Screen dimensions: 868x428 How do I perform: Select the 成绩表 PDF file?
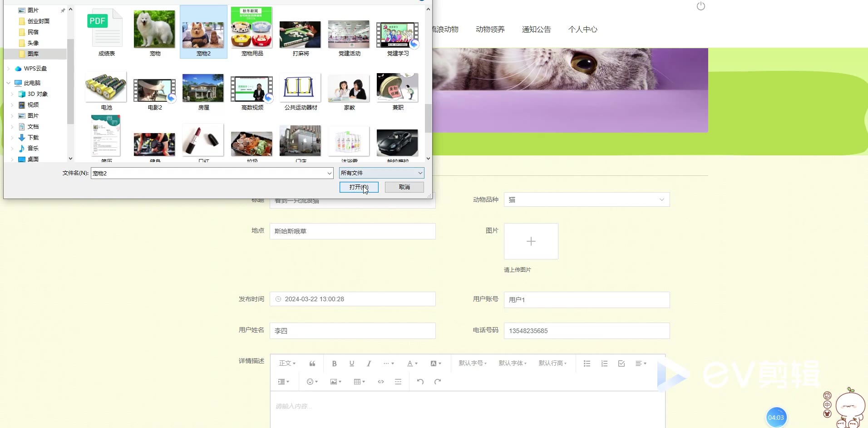pos(107,33)
